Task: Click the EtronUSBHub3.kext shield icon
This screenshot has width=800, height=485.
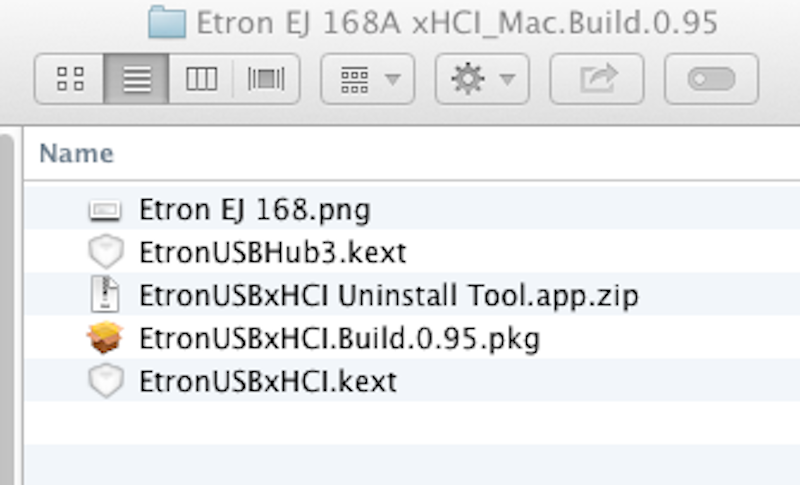Action: pyautogui.click(x=104, y=253)
